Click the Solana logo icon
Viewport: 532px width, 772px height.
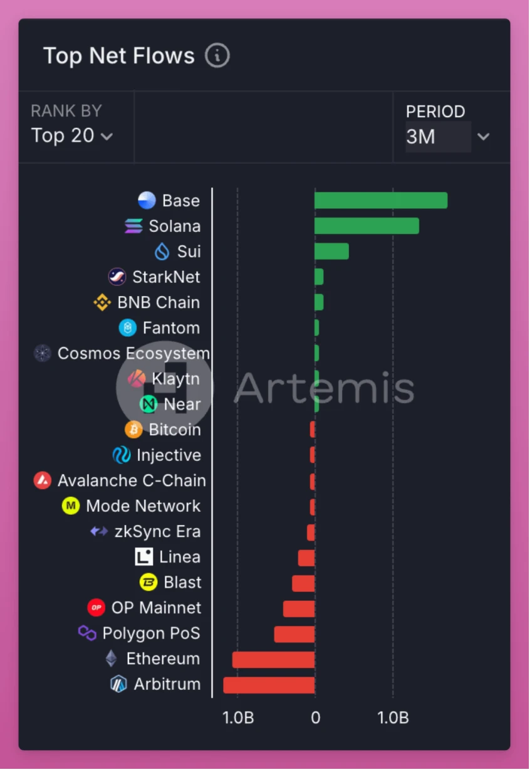click(x=133, y=226)
